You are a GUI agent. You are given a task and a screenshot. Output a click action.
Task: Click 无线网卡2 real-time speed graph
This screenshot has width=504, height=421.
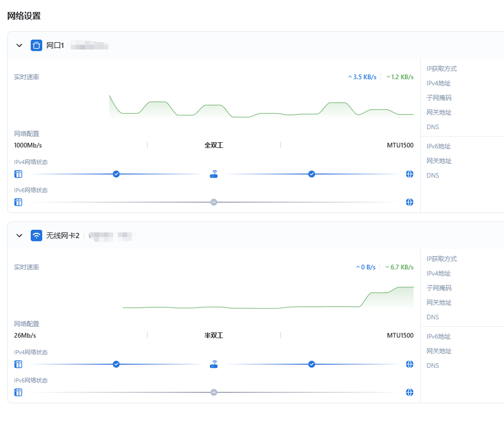tap(268, 298)
